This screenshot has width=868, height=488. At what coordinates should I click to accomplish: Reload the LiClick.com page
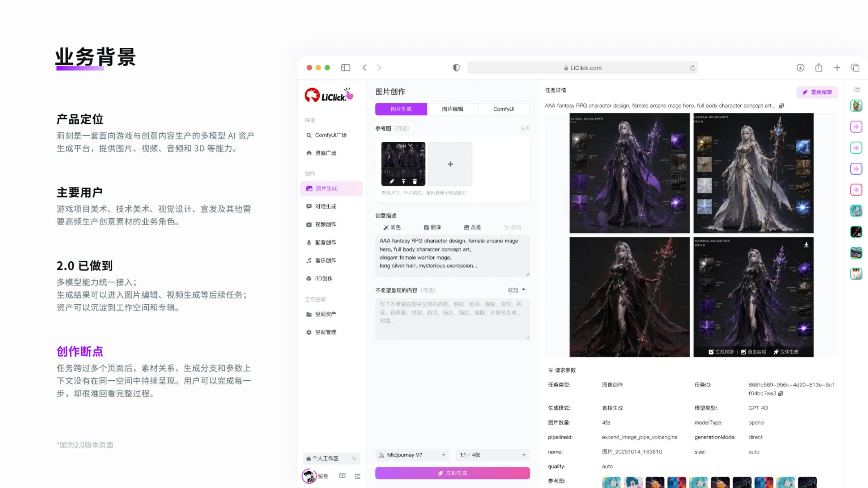tap(692, 68)
